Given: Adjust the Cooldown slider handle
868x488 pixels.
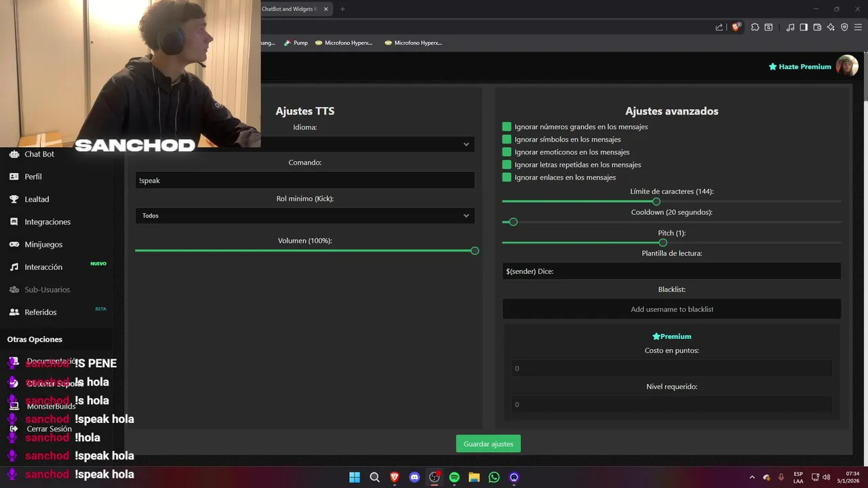Looking at the screenshot, I should (513, 222).
